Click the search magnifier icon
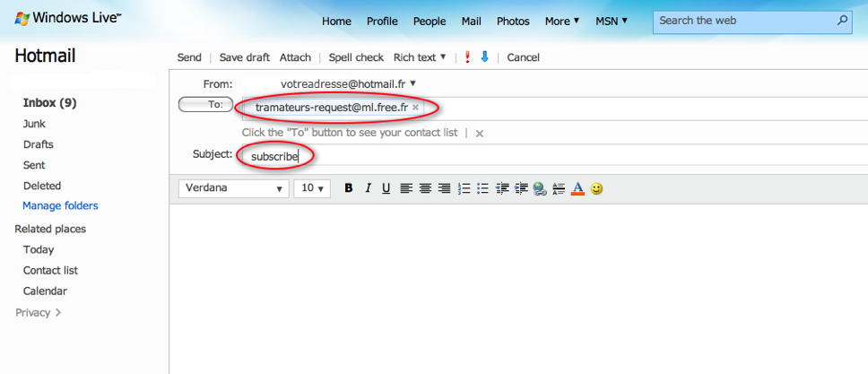The width and height of the screenshot is (868, 374). pyautogui.click(x=842, y=21)
